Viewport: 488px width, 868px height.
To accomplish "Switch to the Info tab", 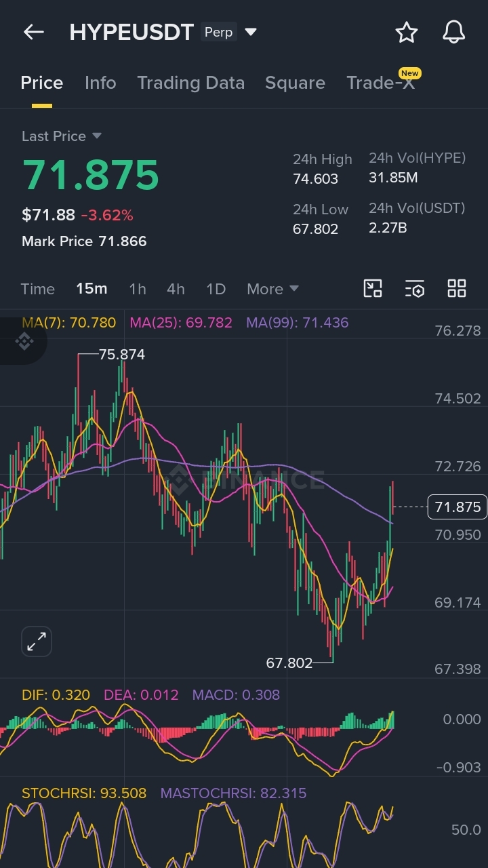I will (x=100, y=83).
